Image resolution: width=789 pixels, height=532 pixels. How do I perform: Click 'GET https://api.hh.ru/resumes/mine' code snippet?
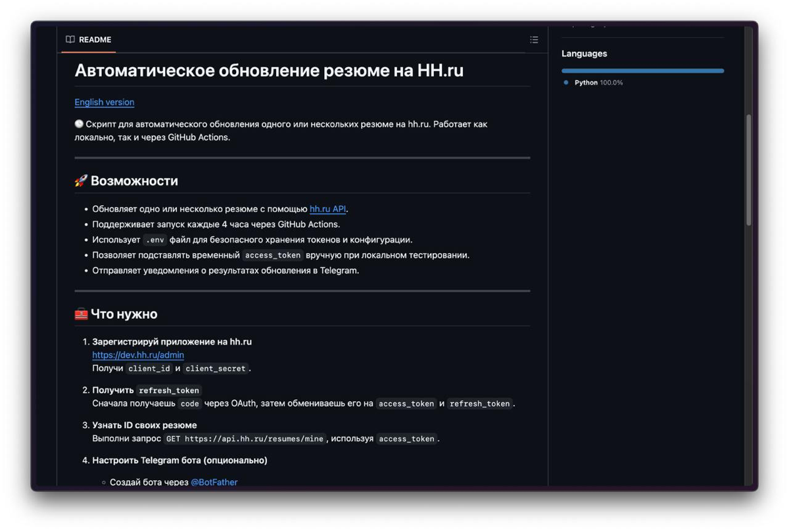click(x=245, y=439)
